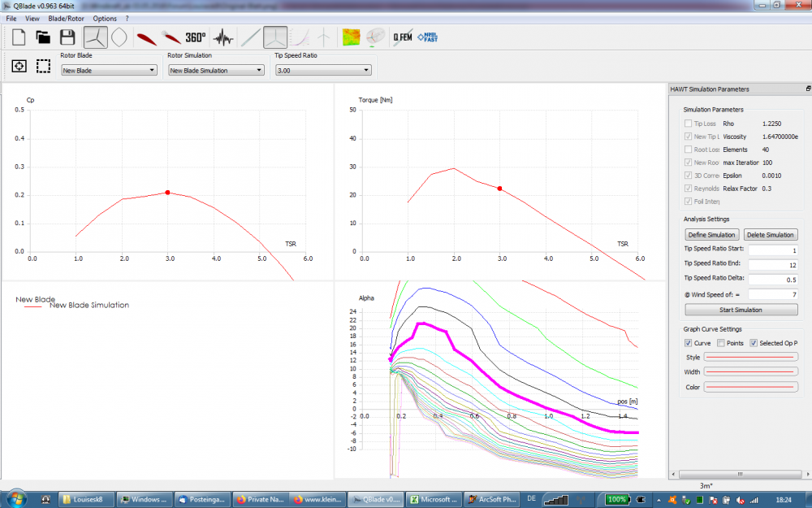This screenshot has height=508, width=812.
Task: Open the Rotor Simulation dropdown
Action: click(x=216, y=71)
